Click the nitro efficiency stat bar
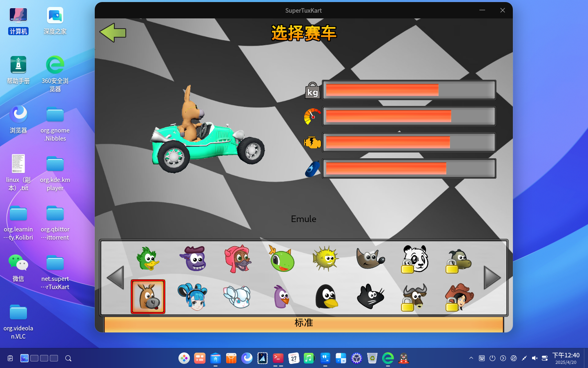Screen dimensions: 588x368 coord(409,168)
